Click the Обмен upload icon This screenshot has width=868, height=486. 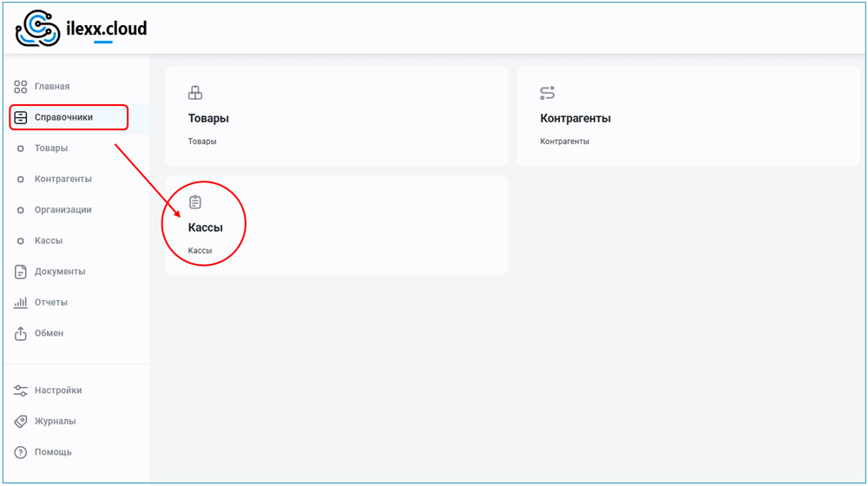[x=21, y=333]
